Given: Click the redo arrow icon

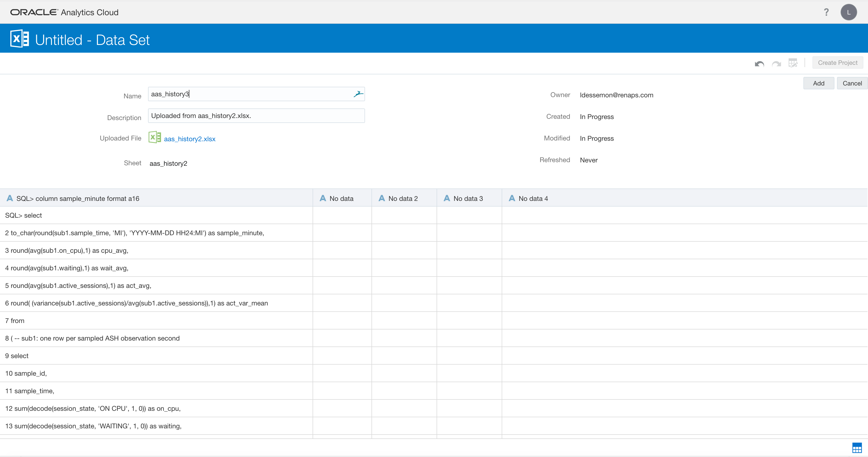Looking at the screenshot, I should 776,63.
